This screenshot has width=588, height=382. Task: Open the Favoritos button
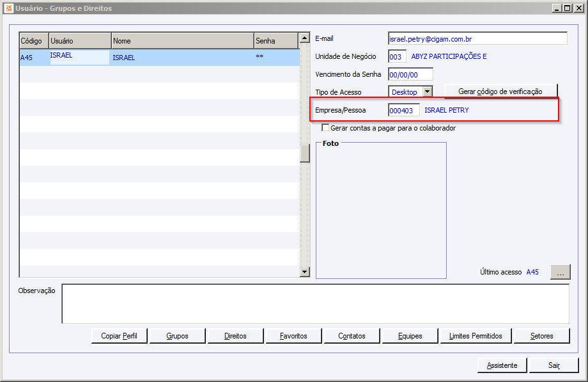point(293,336)
